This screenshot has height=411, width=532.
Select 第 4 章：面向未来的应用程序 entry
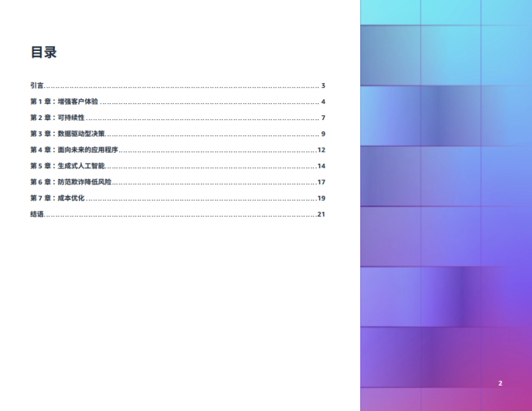(x=74, y=150)
